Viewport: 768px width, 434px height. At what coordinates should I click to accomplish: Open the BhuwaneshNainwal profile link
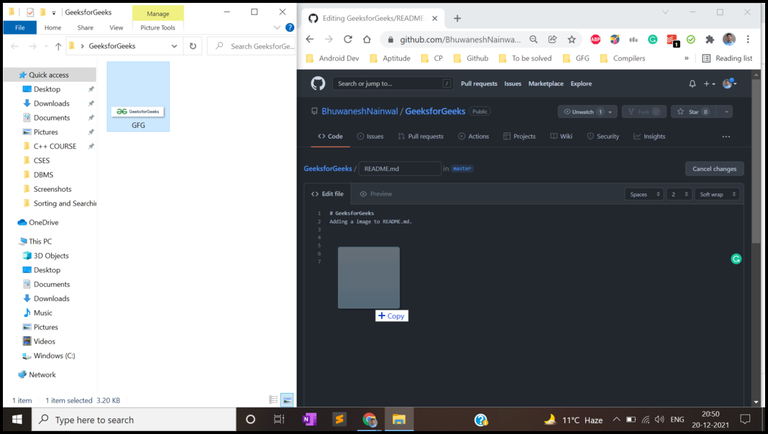click(360, 111)
